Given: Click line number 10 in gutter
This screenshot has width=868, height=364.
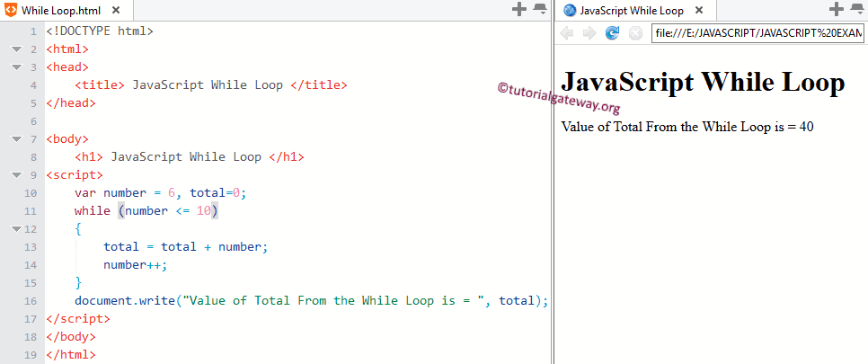Looking at the screenshot, I should tap(31, 193).
